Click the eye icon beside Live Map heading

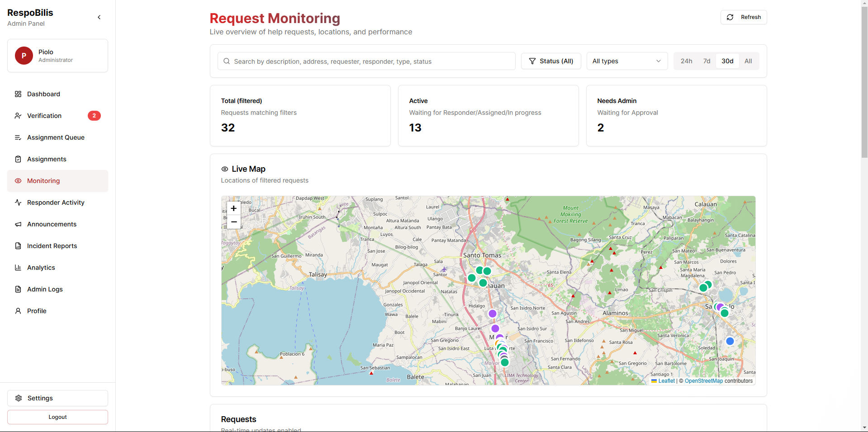tap(225, 169)
